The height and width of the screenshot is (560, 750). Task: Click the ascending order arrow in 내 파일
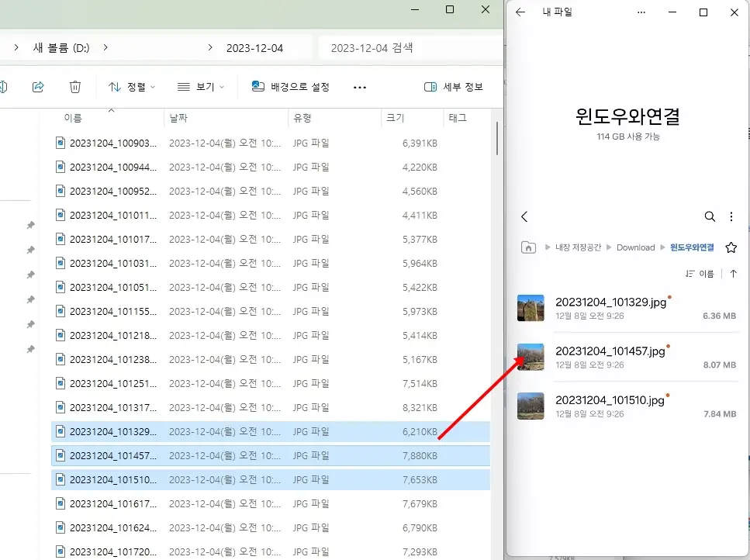pyautogui.click(x=734, y=273)
